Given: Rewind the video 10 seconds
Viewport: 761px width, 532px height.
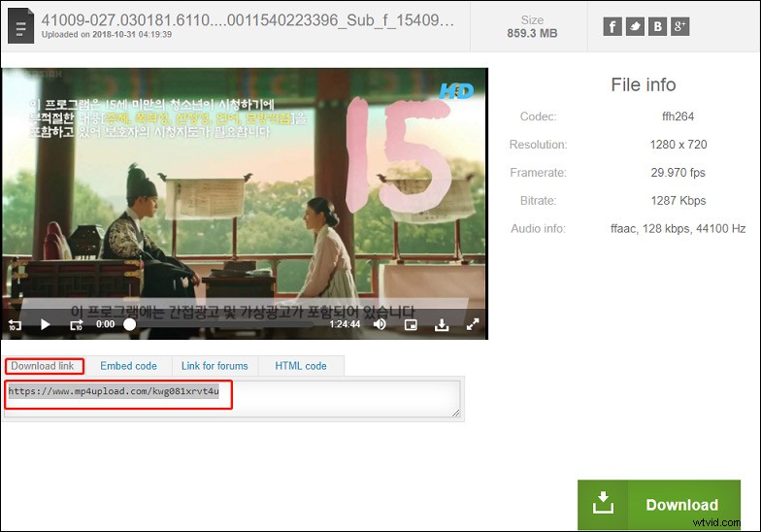Looking at the screenshot, I should tap(16, 324).
